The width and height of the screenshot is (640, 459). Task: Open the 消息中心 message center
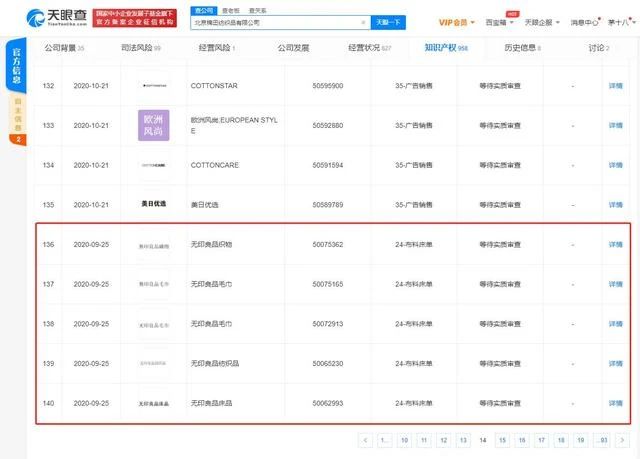pos(584,22)
